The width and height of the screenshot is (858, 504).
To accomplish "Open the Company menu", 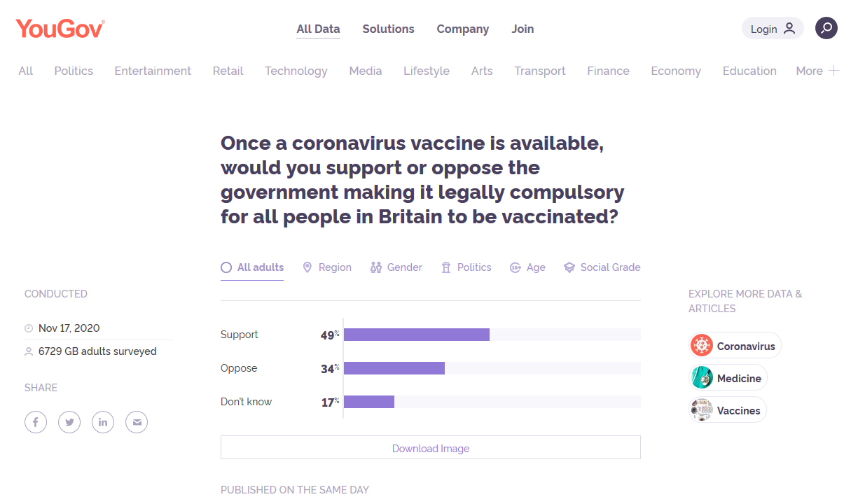I will [x=463, y=29].
